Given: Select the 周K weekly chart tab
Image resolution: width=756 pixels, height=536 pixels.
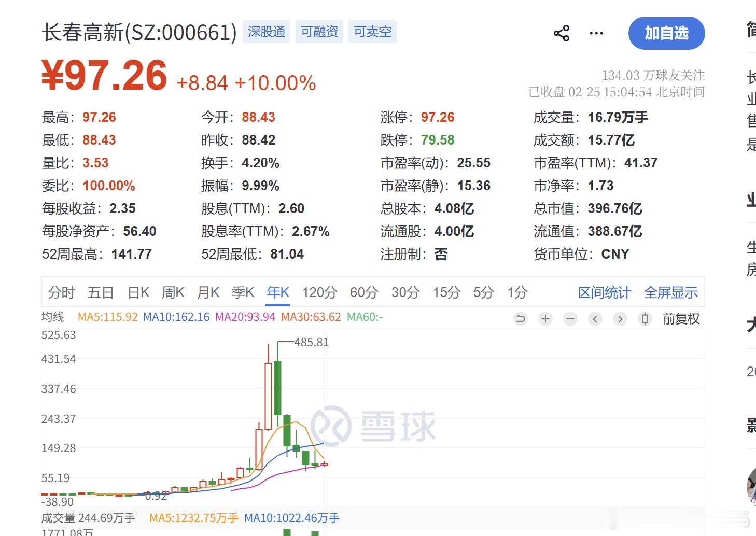Looking at the screenshot, I should point(173,292).
